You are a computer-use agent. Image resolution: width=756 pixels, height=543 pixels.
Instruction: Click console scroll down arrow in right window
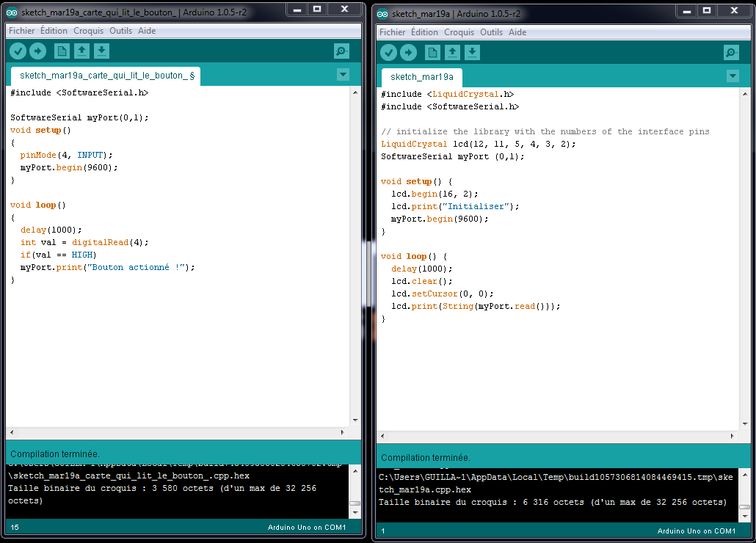(x=745, y=517)
